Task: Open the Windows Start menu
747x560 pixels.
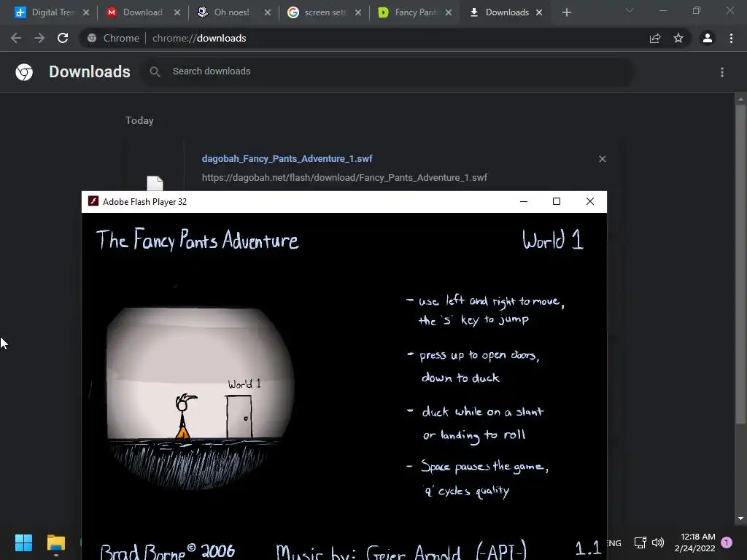Action: (23, 542)
